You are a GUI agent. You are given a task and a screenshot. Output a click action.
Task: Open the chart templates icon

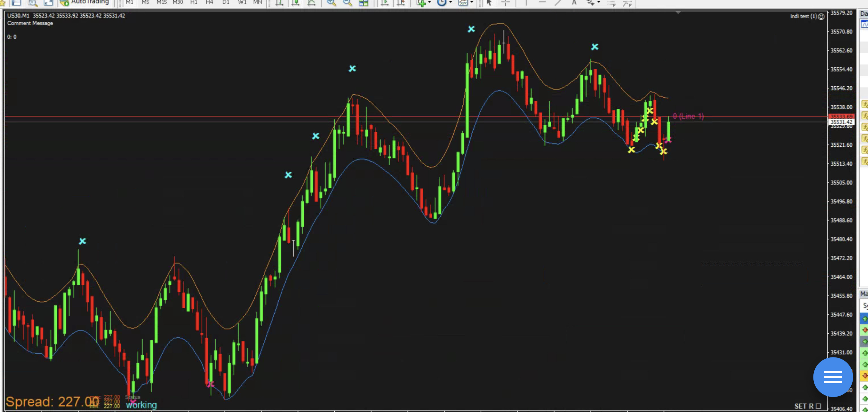(463, 3)
